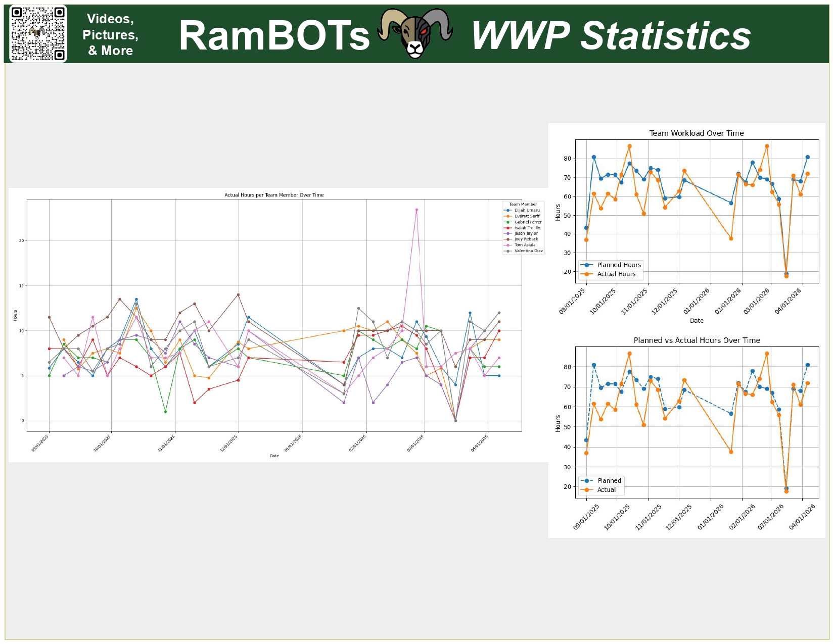Click the 'Everett Serff' legend entry
The width and height of the screenshot is (834, 644).
[x=523, y=216]
